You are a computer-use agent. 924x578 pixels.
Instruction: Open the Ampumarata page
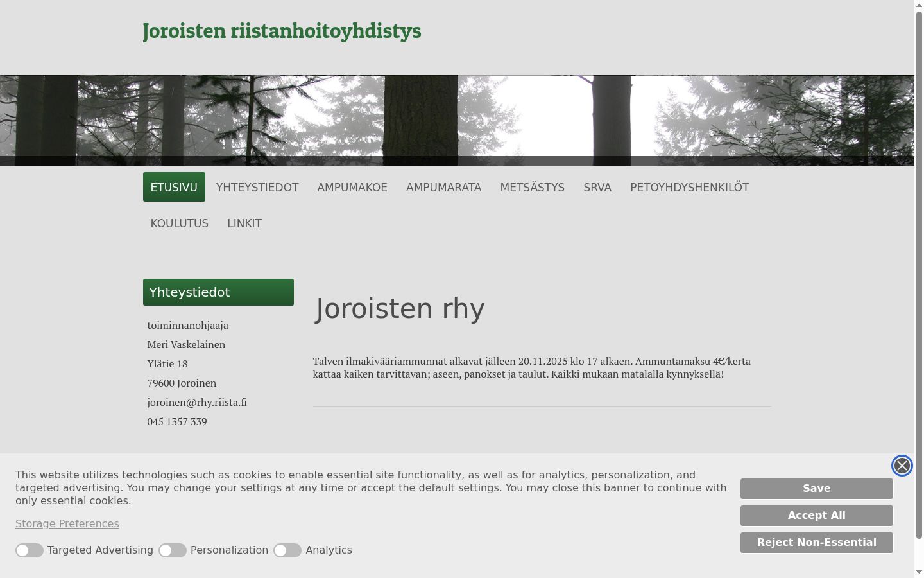(x=443, y=188)
